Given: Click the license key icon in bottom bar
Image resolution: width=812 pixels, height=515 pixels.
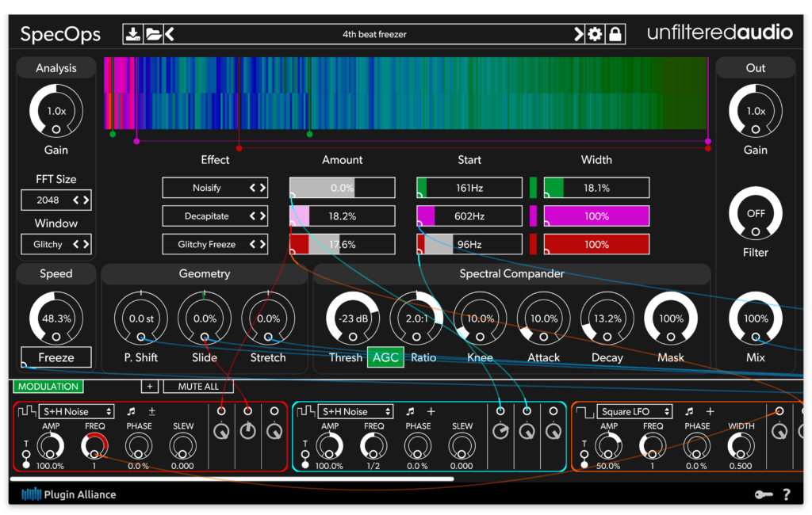Looking at the screenshot, I should [764, 494].
